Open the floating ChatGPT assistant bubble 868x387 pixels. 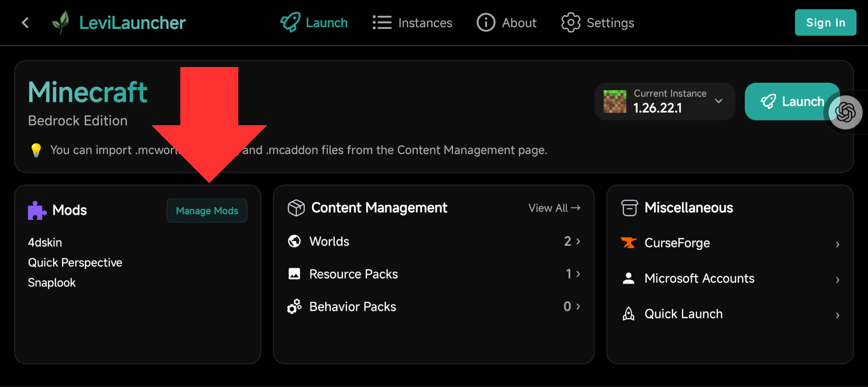coord(845,112)
